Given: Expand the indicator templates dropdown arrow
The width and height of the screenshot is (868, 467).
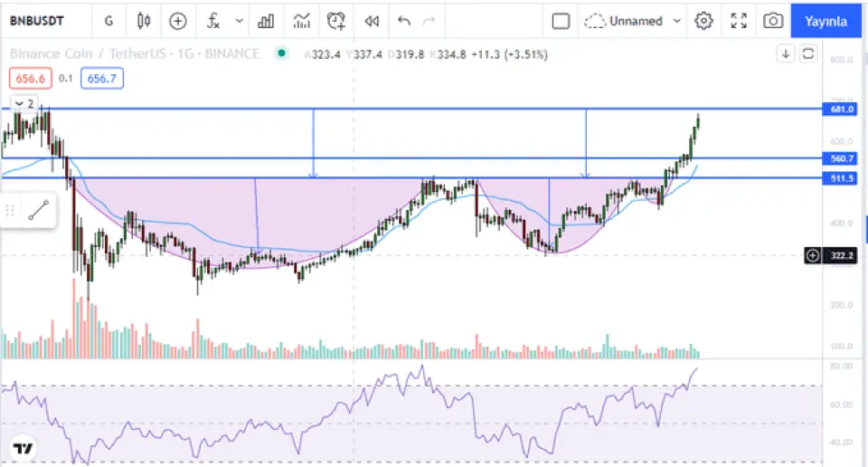Looking at the screenshot, I should point(239,21).
